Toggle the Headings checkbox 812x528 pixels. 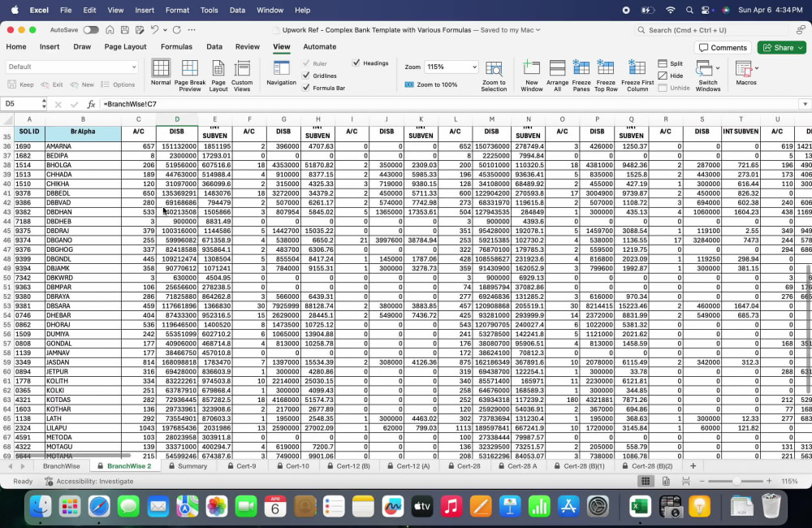tap(356, 63)
